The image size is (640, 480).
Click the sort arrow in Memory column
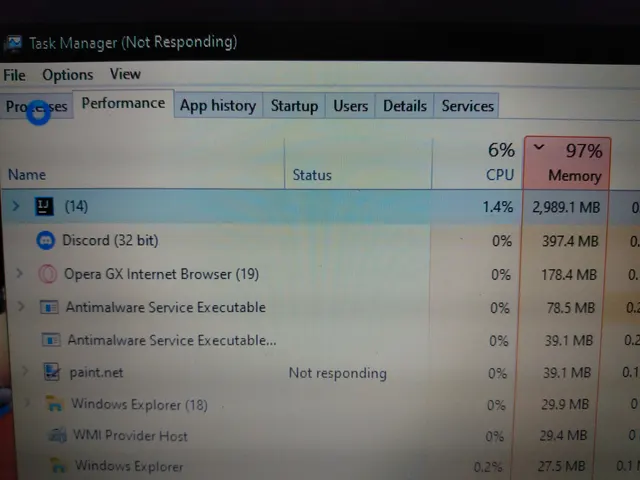(539, 147)
